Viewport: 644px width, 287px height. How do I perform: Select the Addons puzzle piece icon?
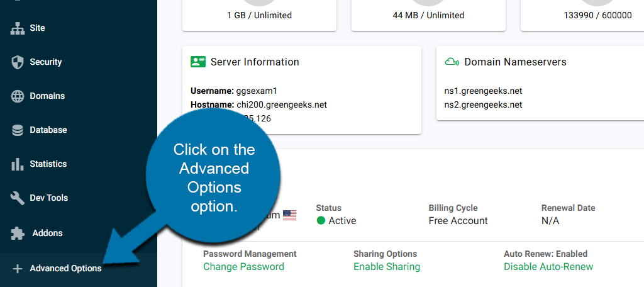pyautogui.click(x=18, y=233)
